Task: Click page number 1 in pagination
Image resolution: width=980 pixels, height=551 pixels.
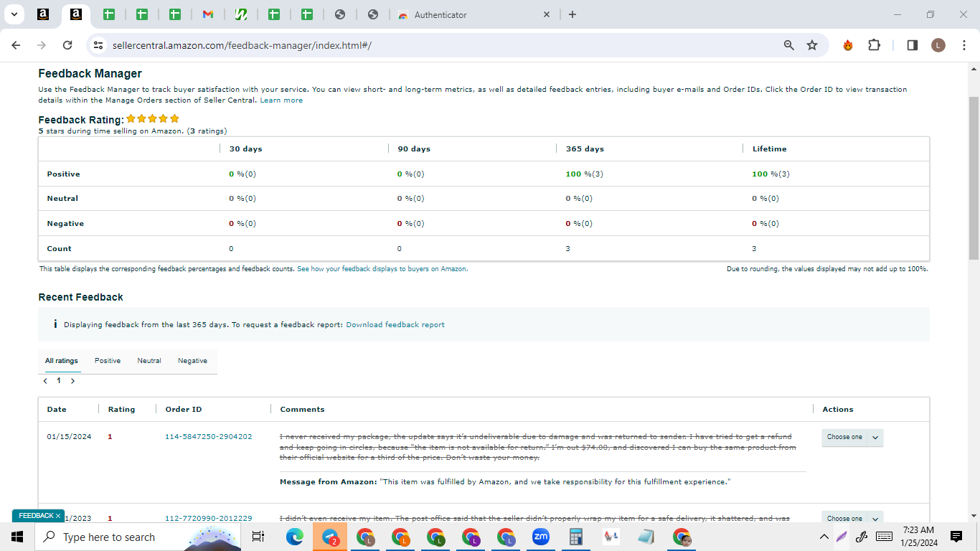Action: [x=59, y=381]
